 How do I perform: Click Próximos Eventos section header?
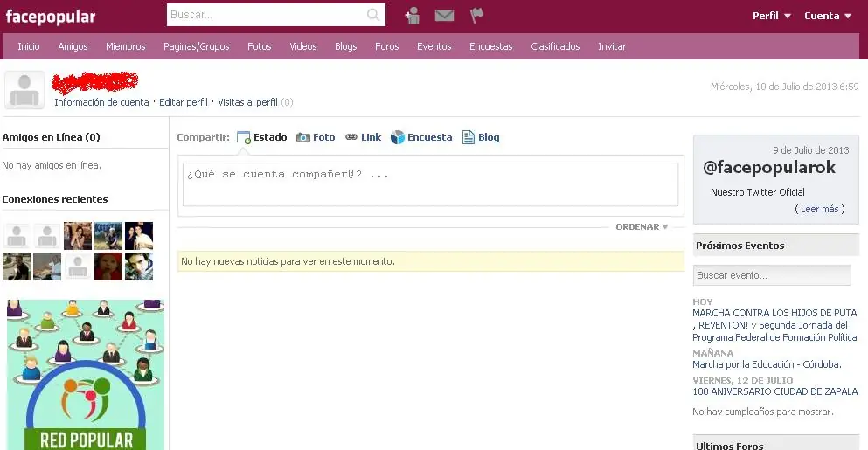coord(775,246)
